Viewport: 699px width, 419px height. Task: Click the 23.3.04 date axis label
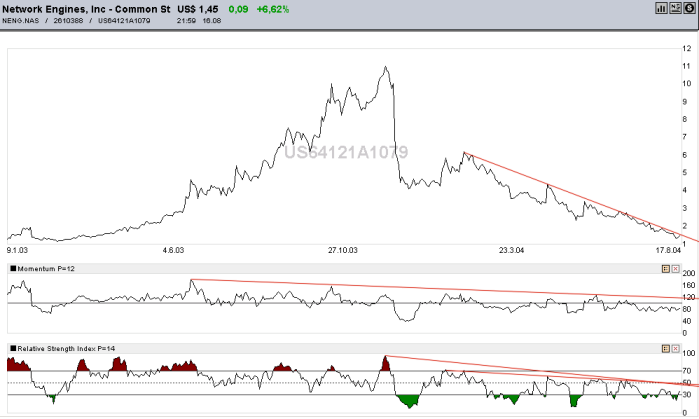511,250
